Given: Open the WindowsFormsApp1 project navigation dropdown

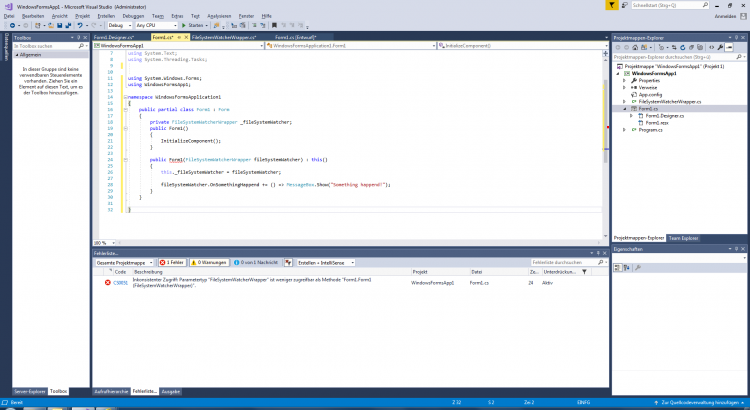Looking at the screenshot, I should pos(178,45).
